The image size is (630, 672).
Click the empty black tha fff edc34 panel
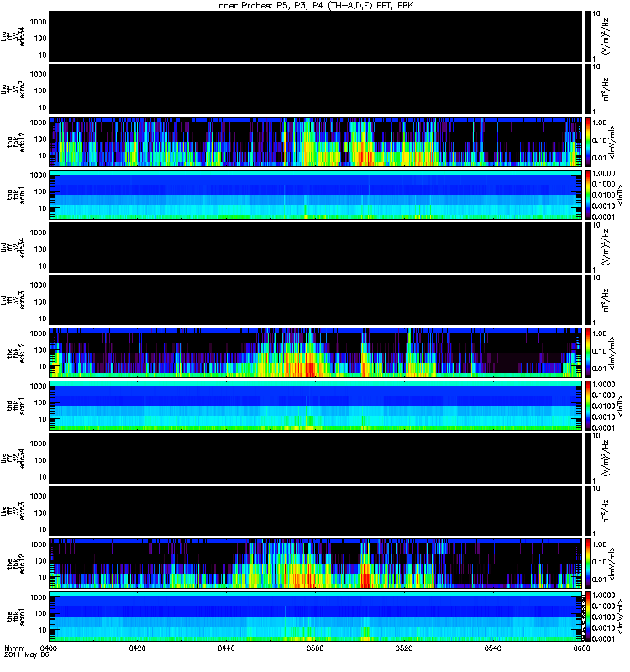tap(316, 36)
